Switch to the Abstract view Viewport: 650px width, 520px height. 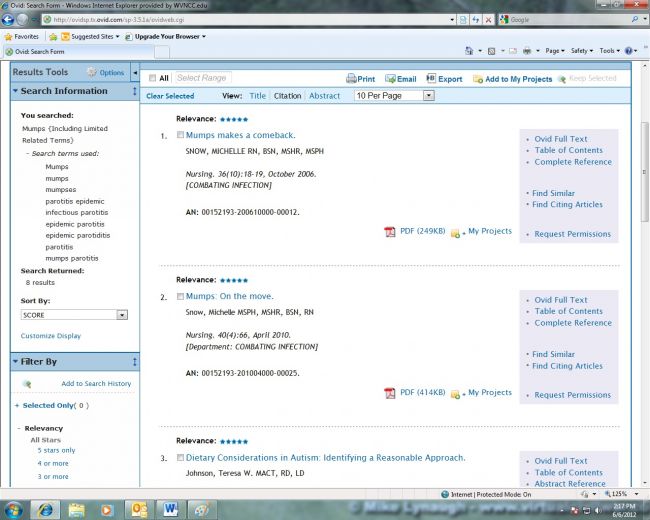point(324,96)
